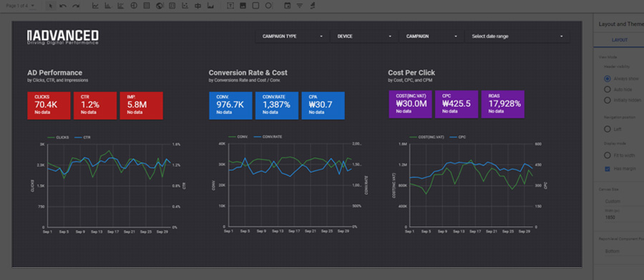Toggle the Has margin checkbox
This screenshot has width=644, height=280.
(x=608, y=168)
